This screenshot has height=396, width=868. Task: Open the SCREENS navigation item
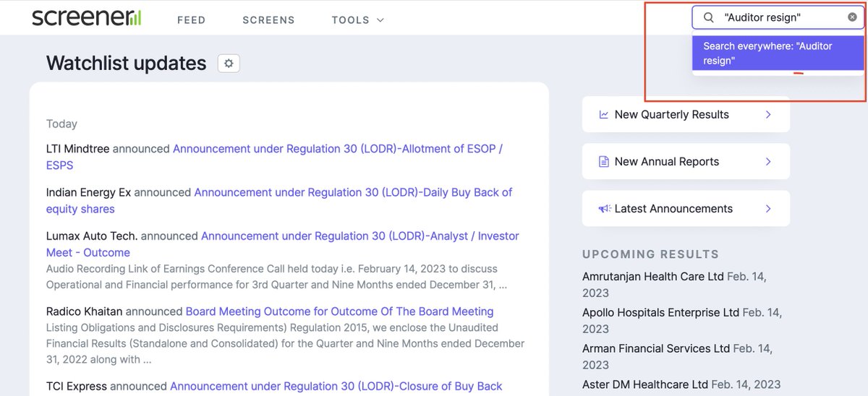click(x=268, y=20)
